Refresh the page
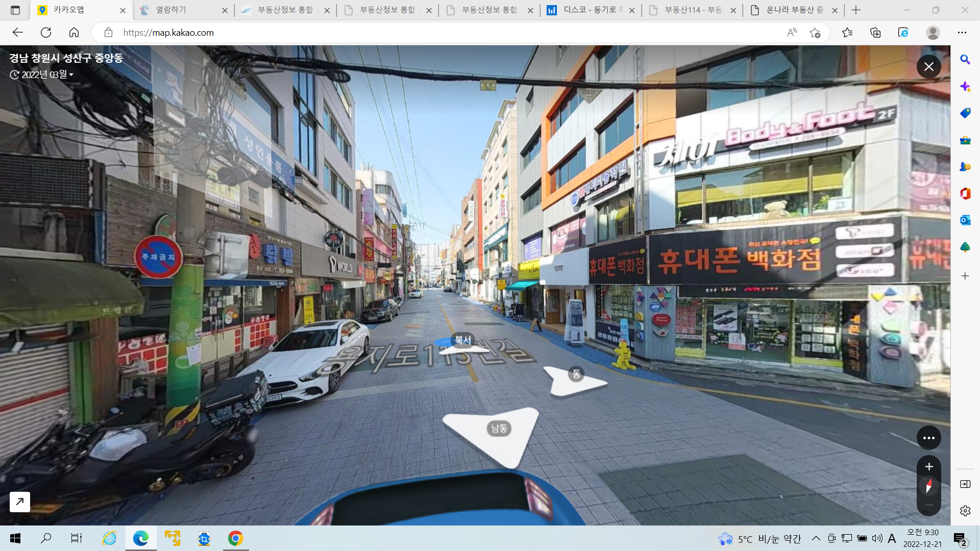Viewport: 980px width, 551px height. pyautogui.click(x=46, y=33)
